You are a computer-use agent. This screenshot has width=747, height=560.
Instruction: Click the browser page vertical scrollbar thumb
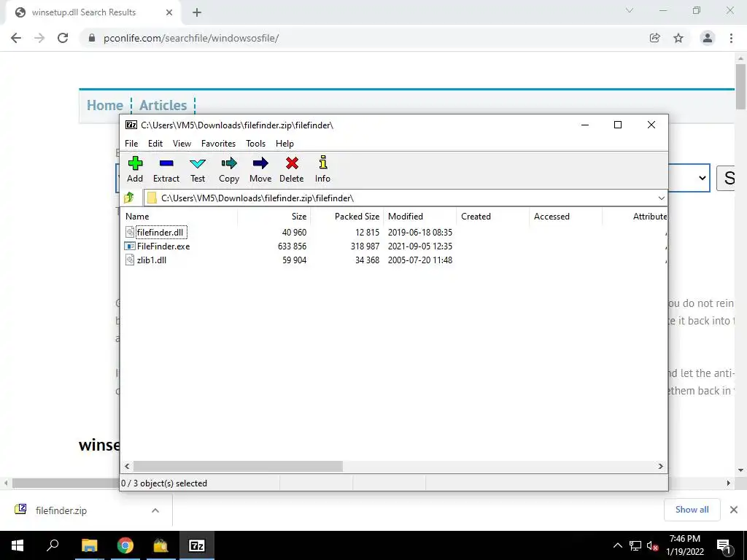tap(740, 87)
